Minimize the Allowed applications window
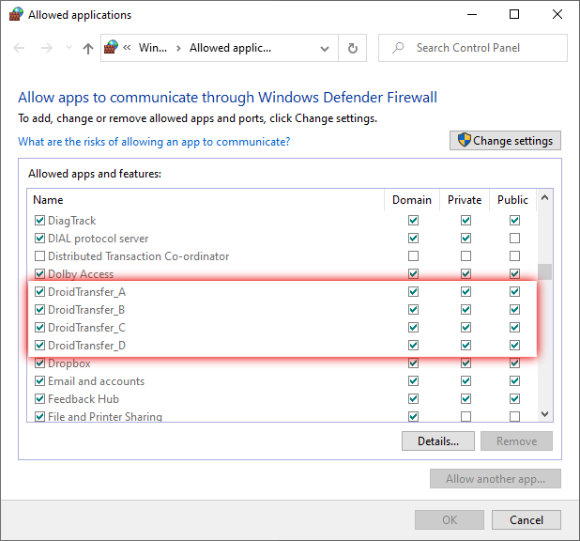The height and width of the screenshot is (541, 580). pyautogui.click(x=472, y=14)
